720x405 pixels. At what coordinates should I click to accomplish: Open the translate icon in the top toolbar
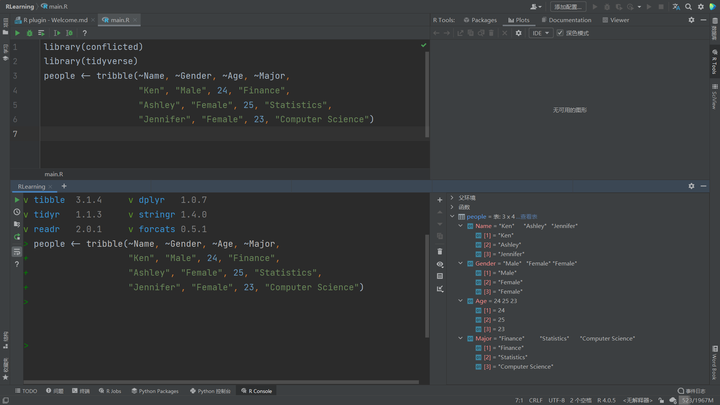point(676,7)
